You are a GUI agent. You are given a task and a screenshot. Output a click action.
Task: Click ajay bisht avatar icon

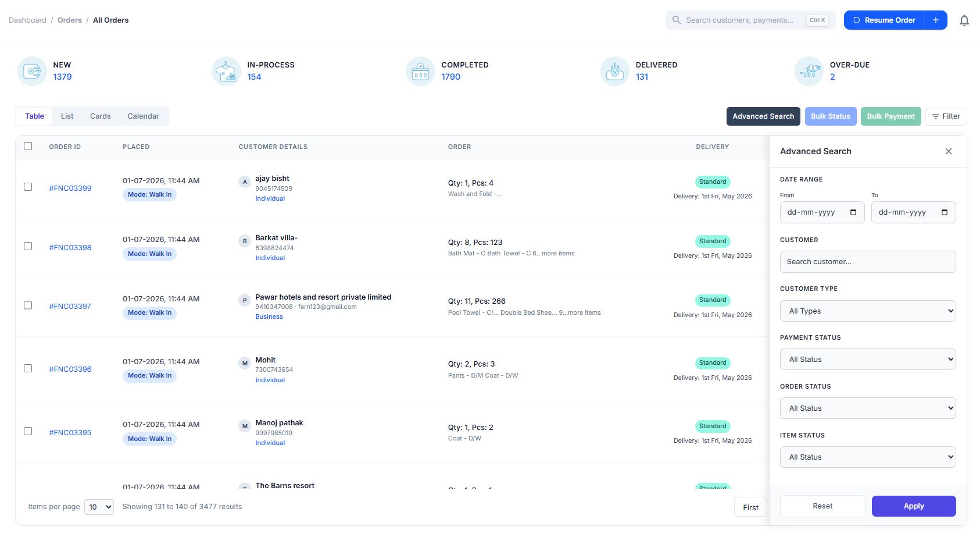[x=245, y=182]
